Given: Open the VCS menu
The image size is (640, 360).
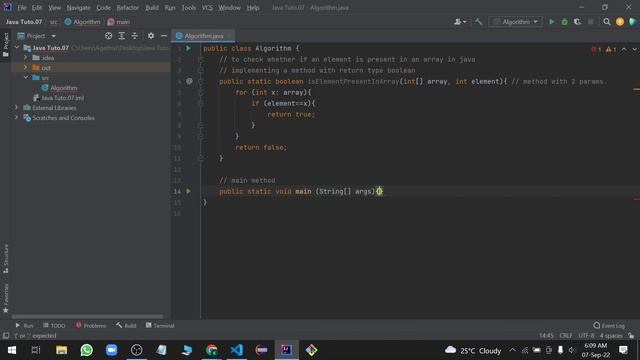Looking at the screenshot, I should [x=207, y=7].
